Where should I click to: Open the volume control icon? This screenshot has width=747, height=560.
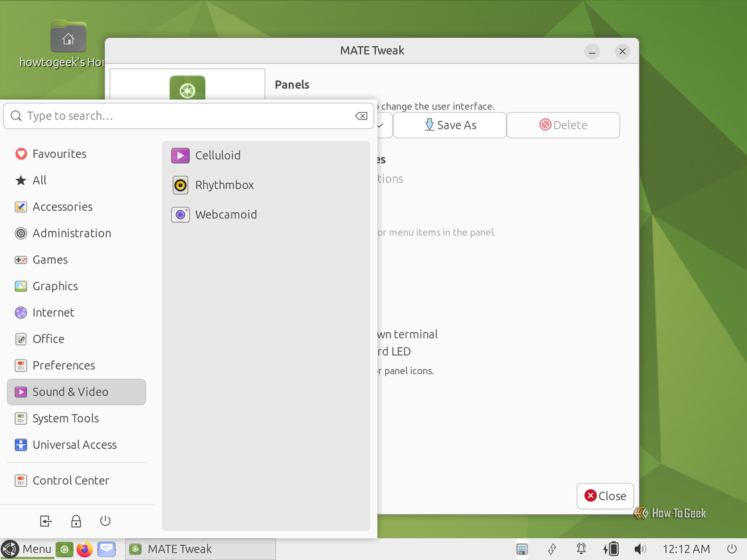[640, 549]
